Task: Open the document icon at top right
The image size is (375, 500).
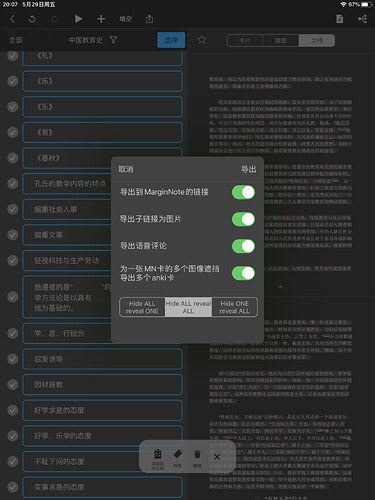Action: tap(340, 19)
